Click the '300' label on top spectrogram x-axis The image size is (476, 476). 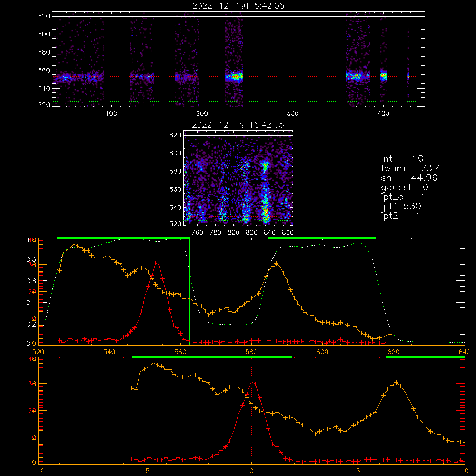293,114
